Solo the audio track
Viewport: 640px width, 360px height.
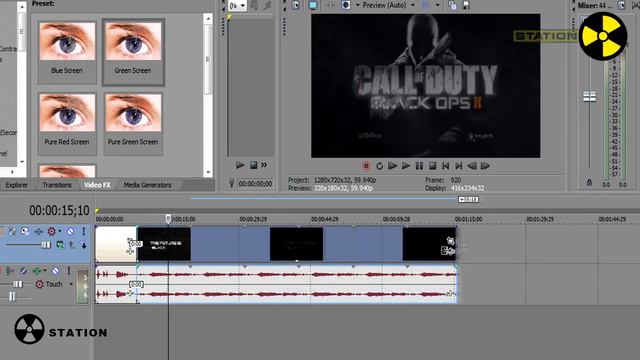(x=69, y=271)
